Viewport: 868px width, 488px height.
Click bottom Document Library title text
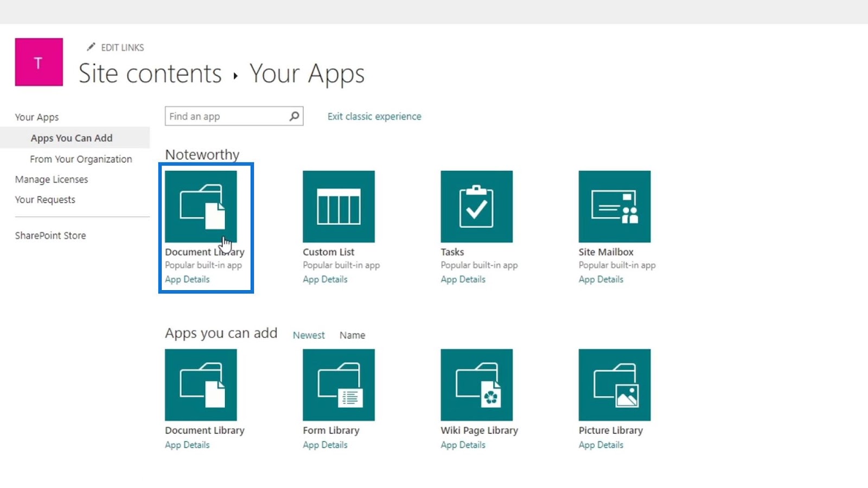(x=205, y=431)
